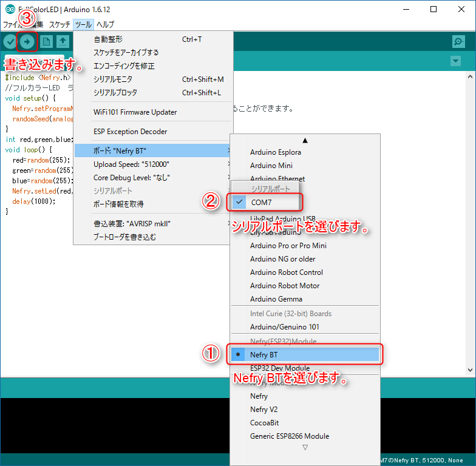Click the New sketch toolbar icon

(x=46, y=41)
